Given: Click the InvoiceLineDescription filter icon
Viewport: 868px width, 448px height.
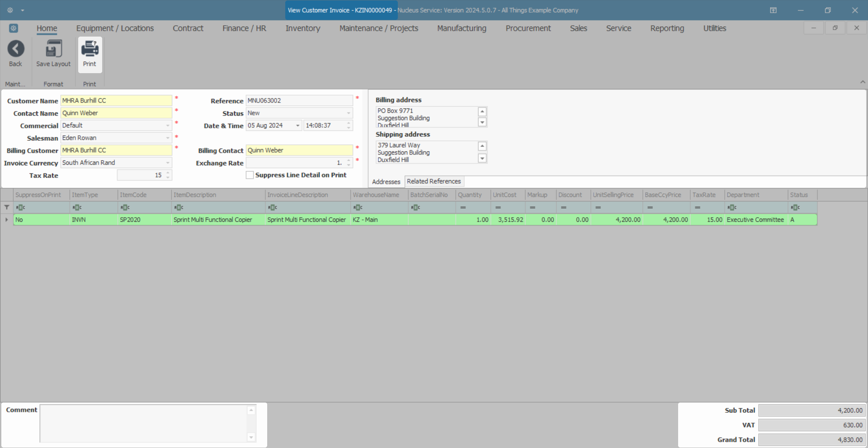Looking at the screenshot, I should (272, 207).
